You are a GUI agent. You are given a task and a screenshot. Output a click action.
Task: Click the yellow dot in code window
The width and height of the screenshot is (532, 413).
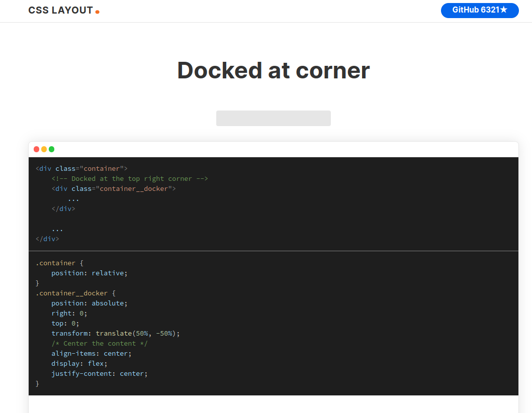[x=44, y=149]
